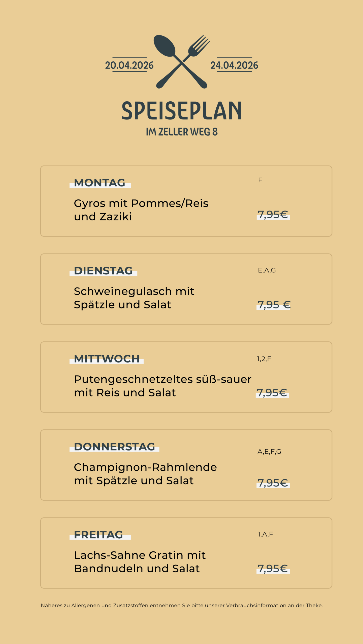Open the DONNERSTAG day heading

pos(115,447)
